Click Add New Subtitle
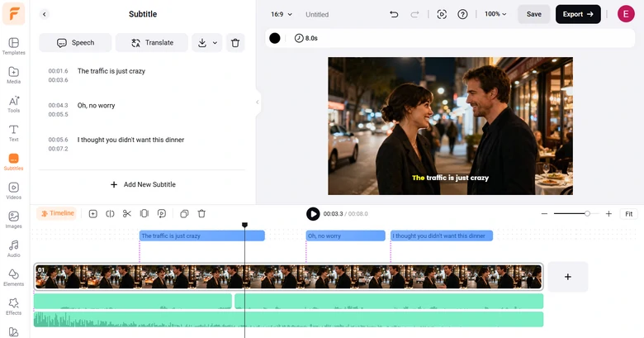This screenshot has height=338, width=644. point(143,184)
